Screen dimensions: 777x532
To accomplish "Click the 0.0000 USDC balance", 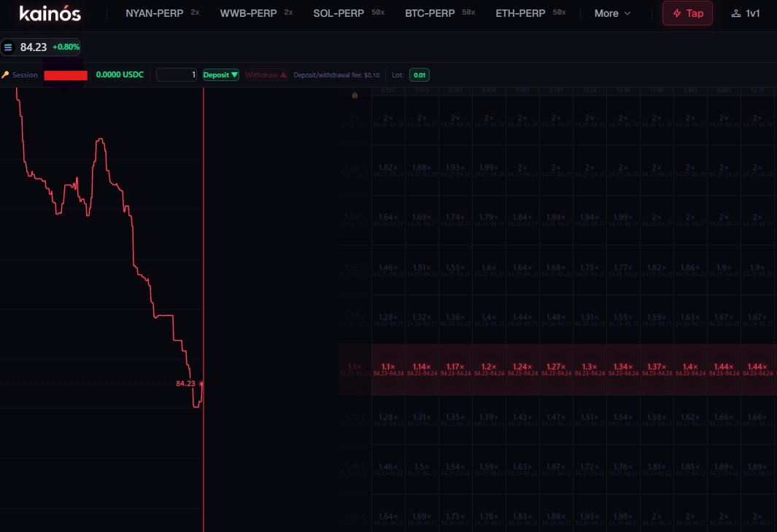I will coord(120,74).
